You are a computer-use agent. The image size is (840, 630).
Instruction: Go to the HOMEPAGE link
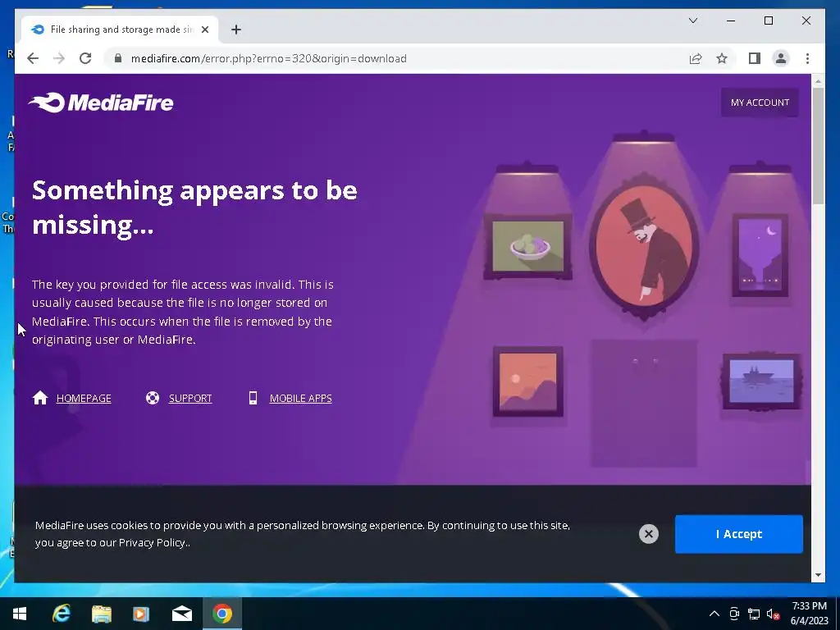[x=84, y=398]
